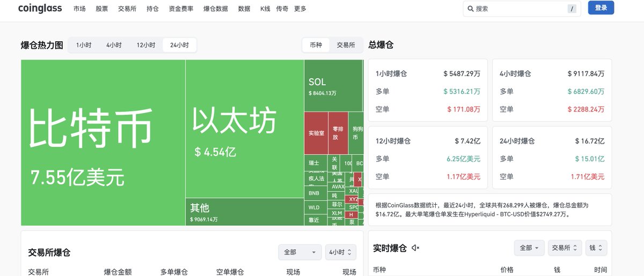Switch heatmap grouping to 币种
Image resolution: width=644 pixels, height=276 pixels.
pos(316,45)
